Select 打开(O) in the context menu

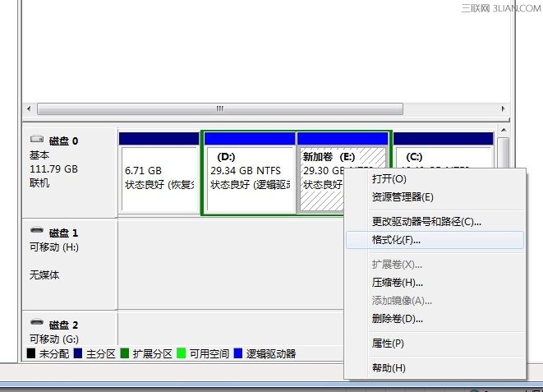tap(389, 178)
